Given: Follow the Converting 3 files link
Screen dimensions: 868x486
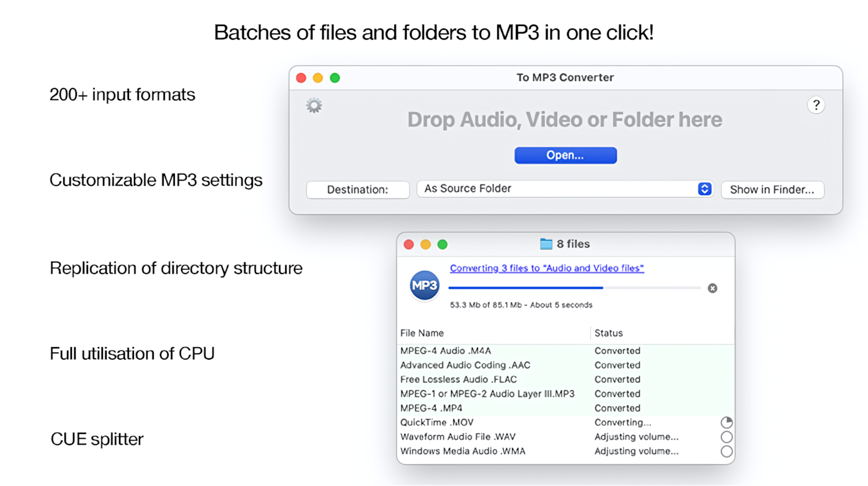Looking at the screenshot, I should [x=546, y=268].
